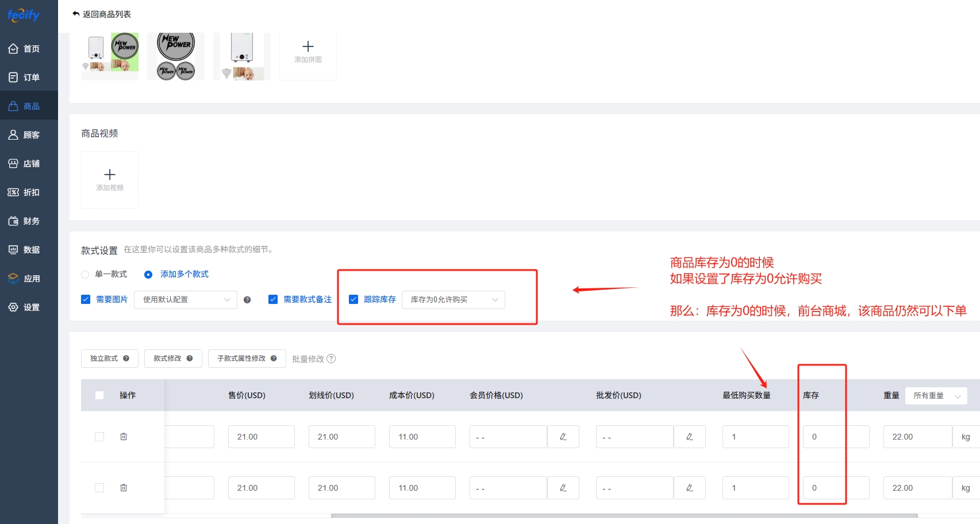Edit wholesale price in the second row
The height and width of the screenshot is (524, 980).
click(x=690, y=488)
